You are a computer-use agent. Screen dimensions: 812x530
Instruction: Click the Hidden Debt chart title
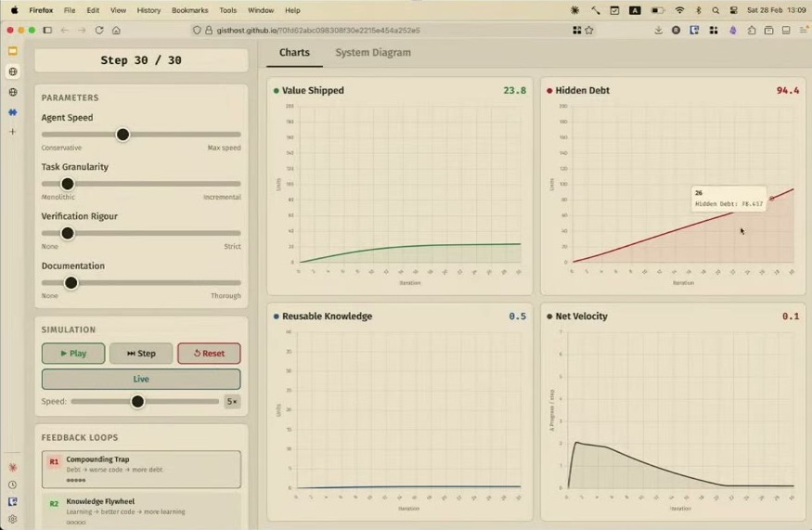[x=582, y=90]
